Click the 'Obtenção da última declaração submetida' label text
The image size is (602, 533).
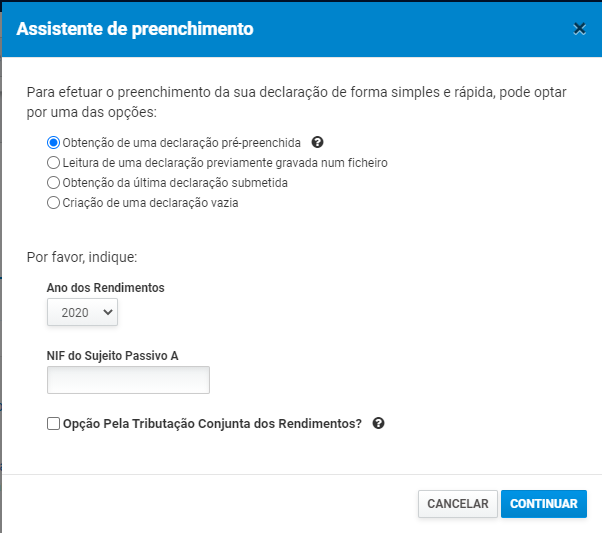point(175,183)
